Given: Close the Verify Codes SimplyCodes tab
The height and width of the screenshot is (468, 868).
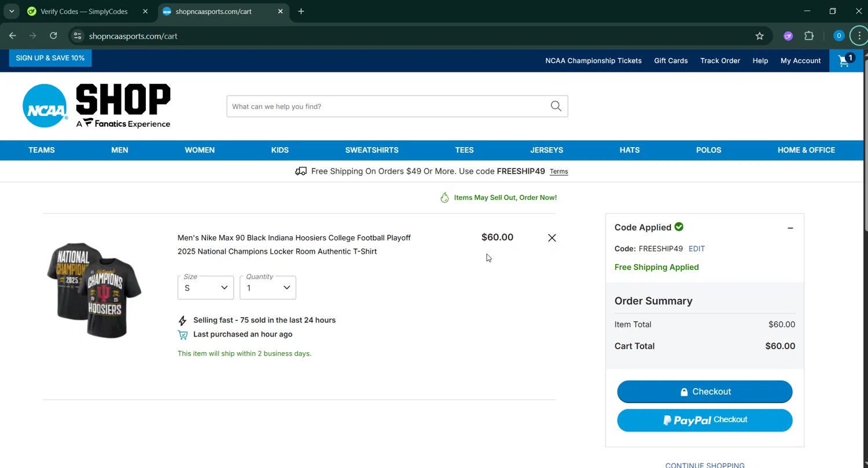Looking at the screenshot, I should [x=145, y=11].
